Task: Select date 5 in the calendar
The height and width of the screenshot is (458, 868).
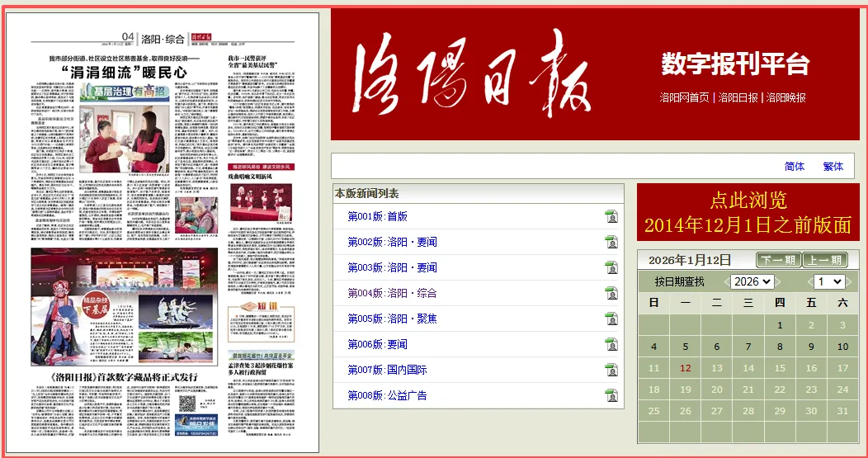Action: click(686, 347)
